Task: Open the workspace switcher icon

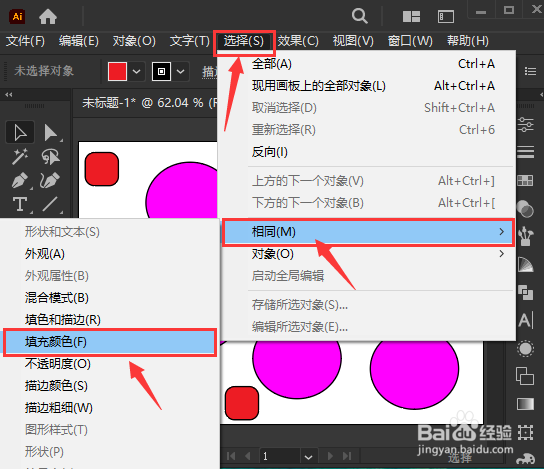Action: point(446,16)
